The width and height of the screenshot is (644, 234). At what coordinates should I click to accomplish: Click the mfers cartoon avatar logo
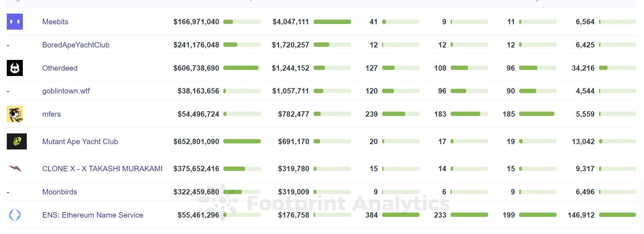(x=15, y=114)
